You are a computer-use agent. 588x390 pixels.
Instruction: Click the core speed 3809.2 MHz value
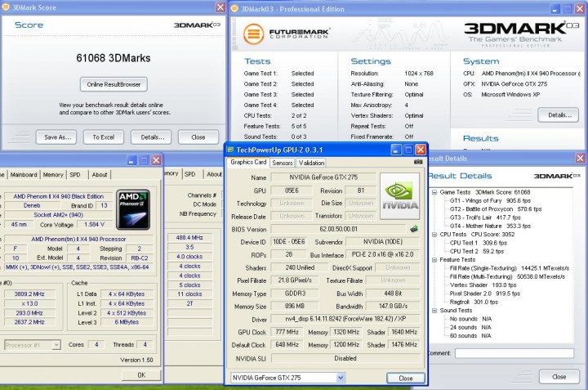(29, 294)
